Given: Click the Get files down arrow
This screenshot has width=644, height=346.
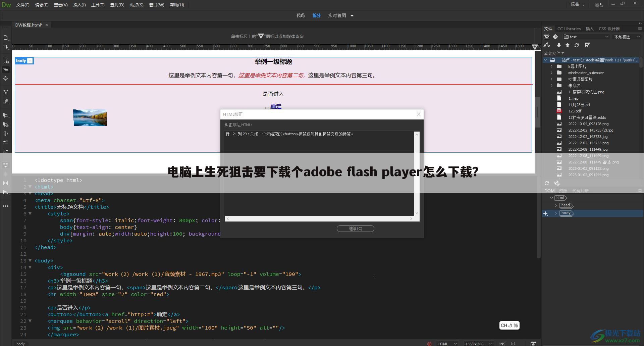Looking at the screenshot, I should coord(558,45).
